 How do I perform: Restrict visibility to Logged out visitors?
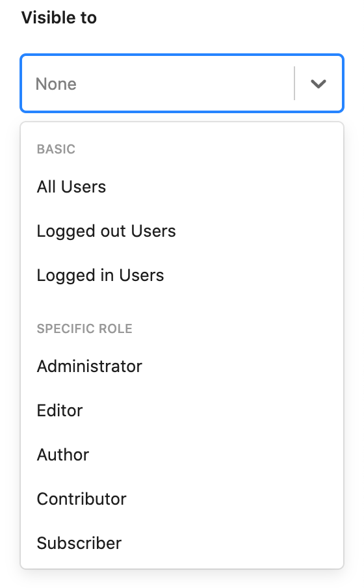(x=182, y=231)
